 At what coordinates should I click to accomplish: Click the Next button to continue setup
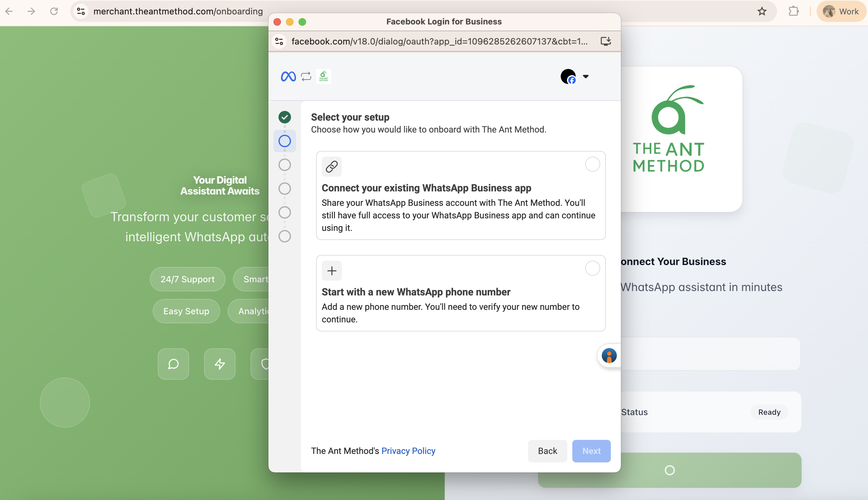click(591, 451)
